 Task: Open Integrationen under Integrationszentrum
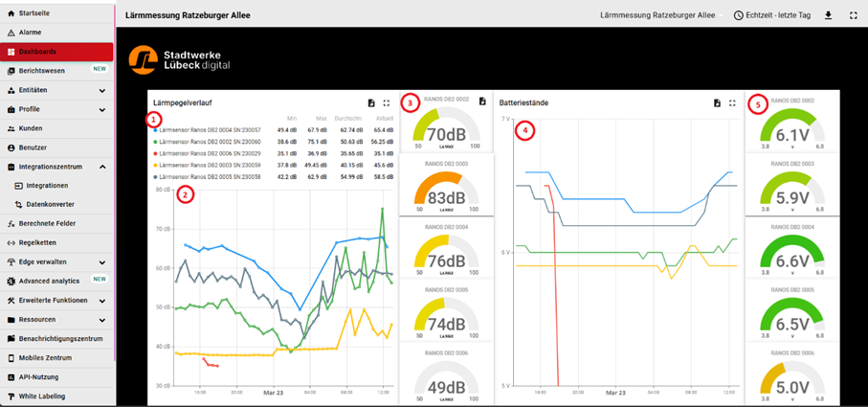(47, 186)
